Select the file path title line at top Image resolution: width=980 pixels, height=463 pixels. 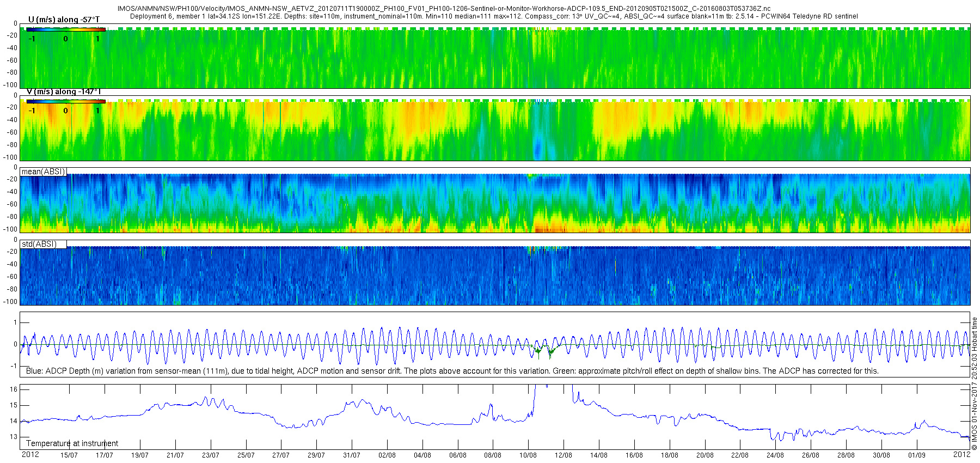pyautogui.click(x=444, y=9)
